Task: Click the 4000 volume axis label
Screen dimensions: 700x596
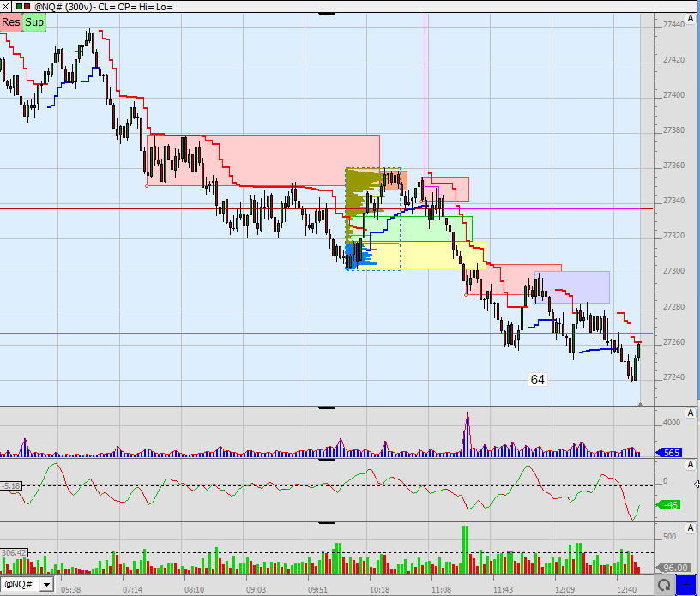Action: coord(672,423)
